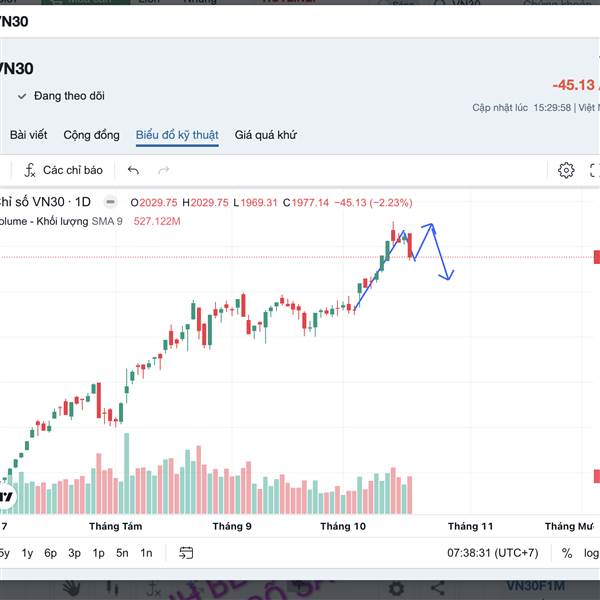
Task: Select the Giá quá khứ tab
Action: 265,135
